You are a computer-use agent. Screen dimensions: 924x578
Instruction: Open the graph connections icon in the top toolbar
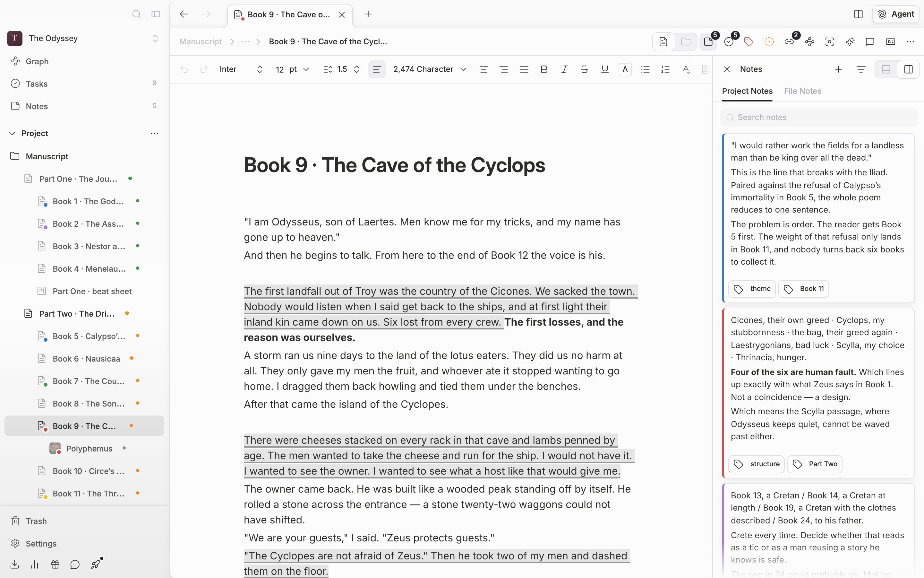click(x=809, y=42)
